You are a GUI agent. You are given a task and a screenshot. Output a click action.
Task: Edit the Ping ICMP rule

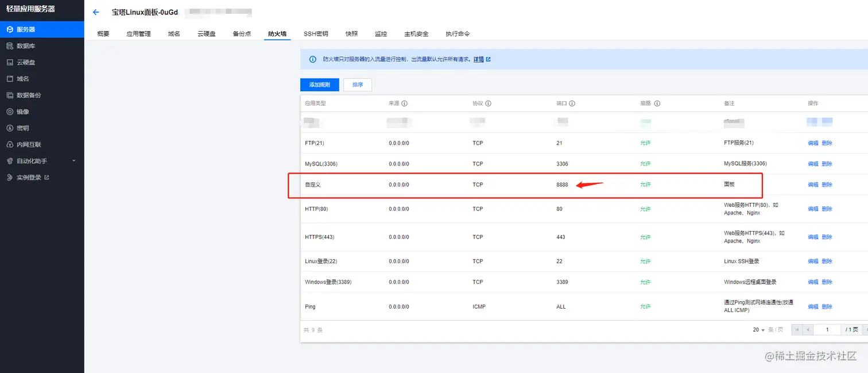pos(813,306)
